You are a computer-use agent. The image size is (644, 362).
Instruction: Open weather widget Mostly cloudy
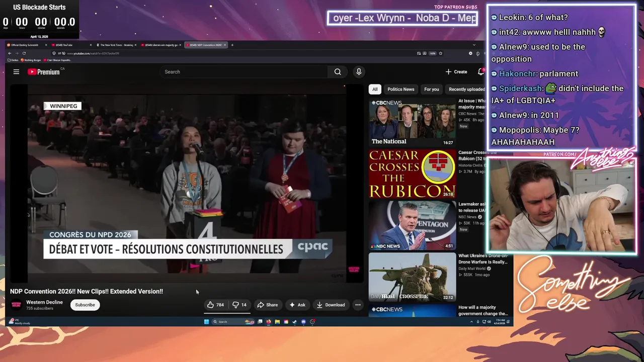coord(19,322)
